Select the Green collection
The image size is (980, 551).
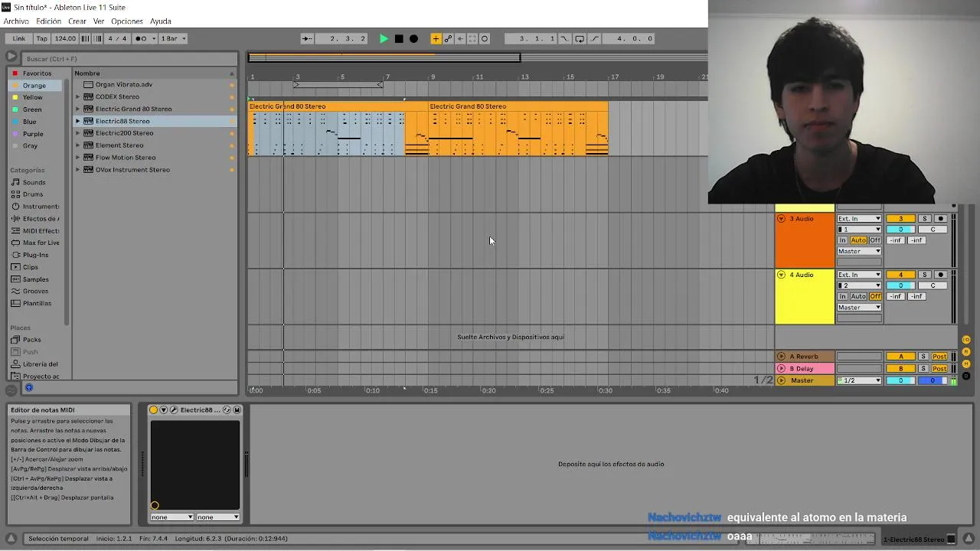(31, 109)
